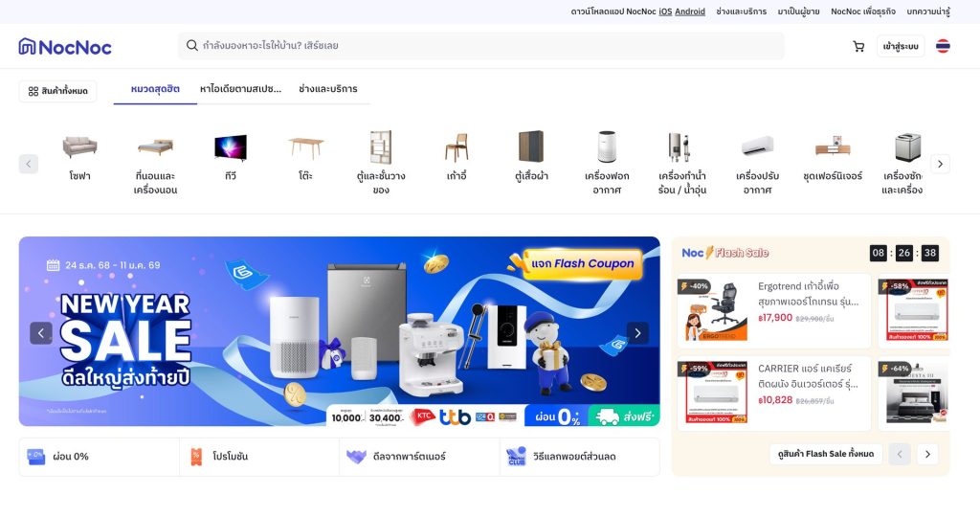
Task: Click the NocNoc home logo
Action: tap(65, 46)
